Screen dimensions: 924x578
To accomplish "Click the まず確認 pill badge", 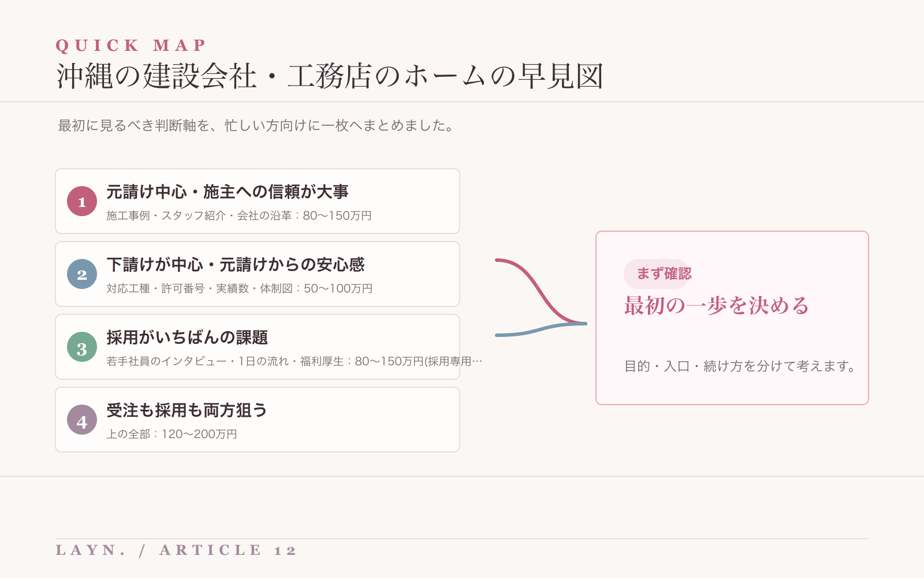I will tap(657, 274).
